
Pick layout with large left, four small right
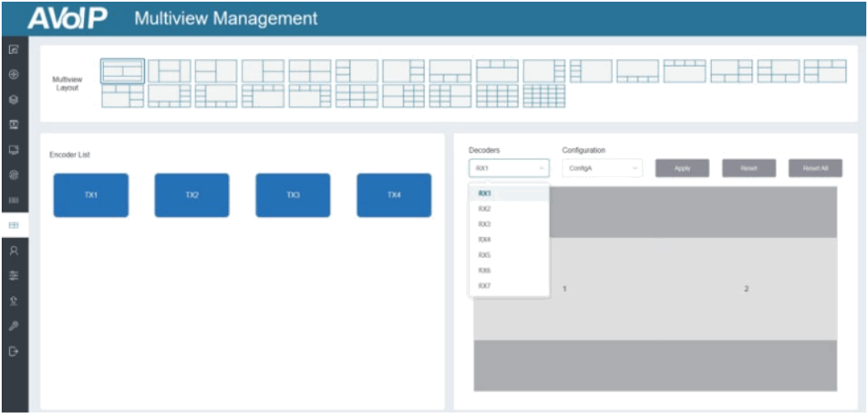pyautogui.click(x=544, y=71)
